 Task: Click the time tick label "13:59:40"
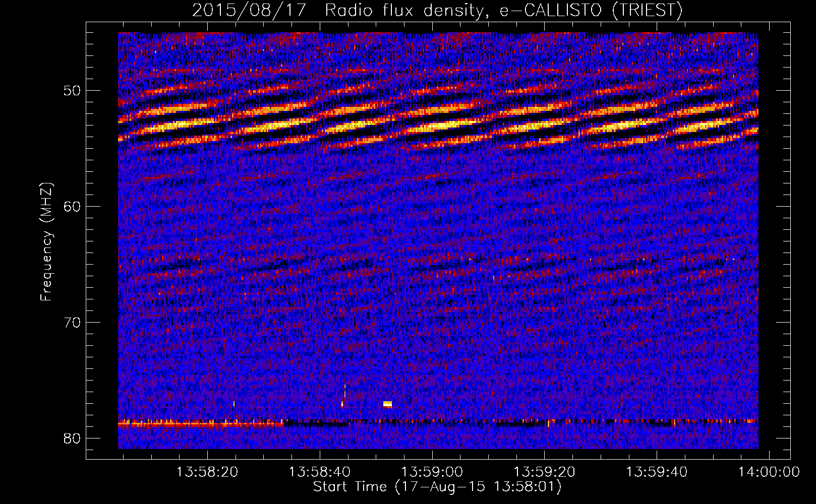coord(657,472)
